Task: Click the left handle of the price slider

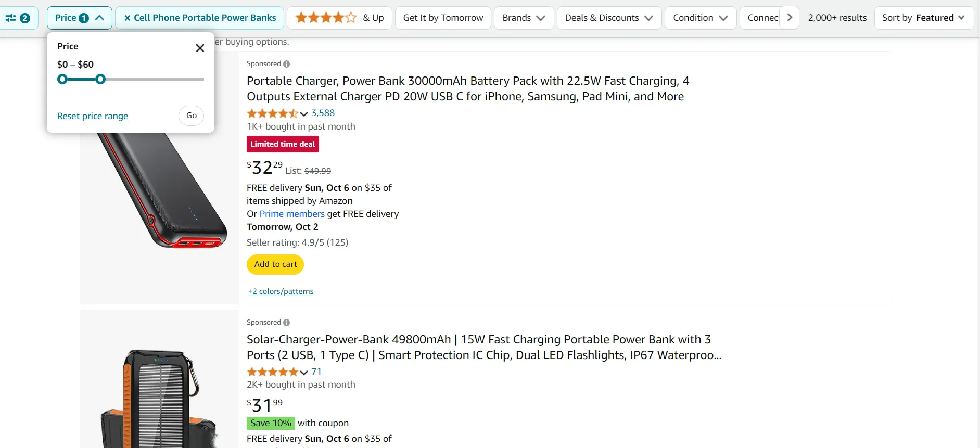Action: coord(62,79)
